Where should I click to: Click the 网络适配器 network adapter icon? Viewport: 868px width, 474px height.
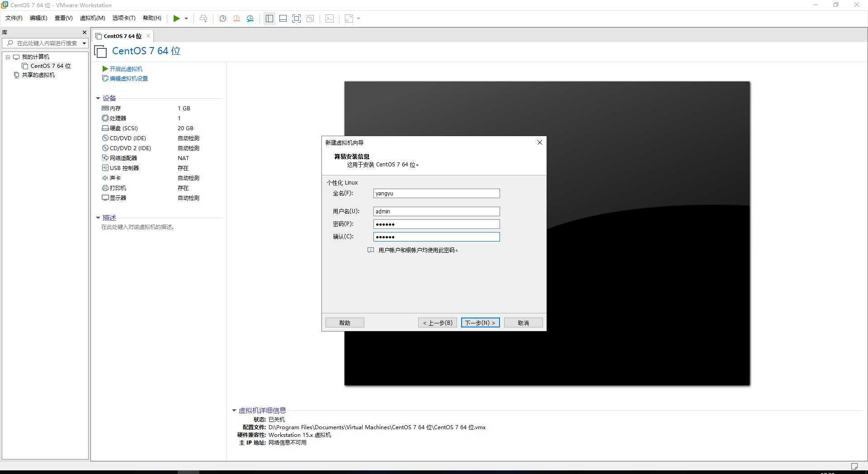pos(105,158)
